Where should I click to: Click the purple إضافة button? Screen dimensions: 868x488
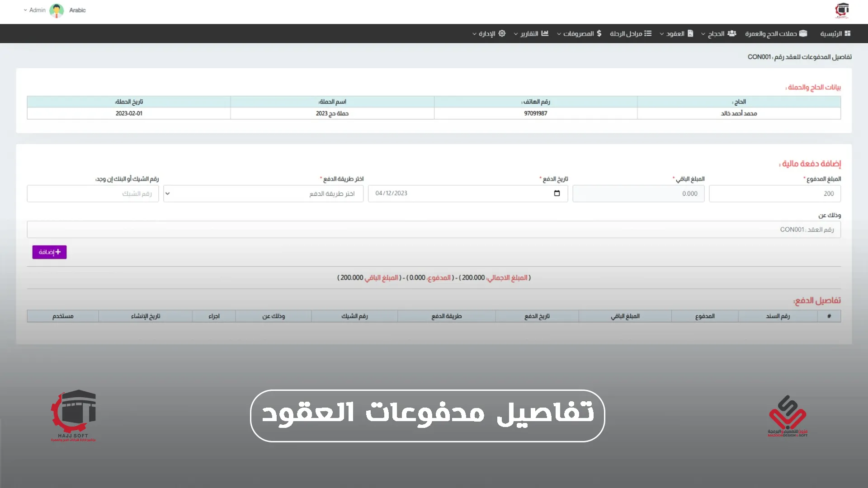(49, 252)
